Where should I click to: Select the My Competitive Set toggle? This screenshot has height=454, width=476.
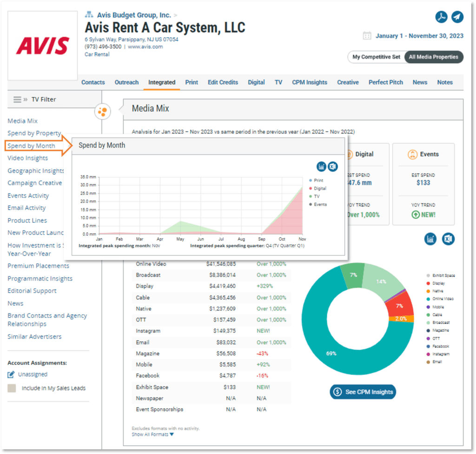click(376, 57)
